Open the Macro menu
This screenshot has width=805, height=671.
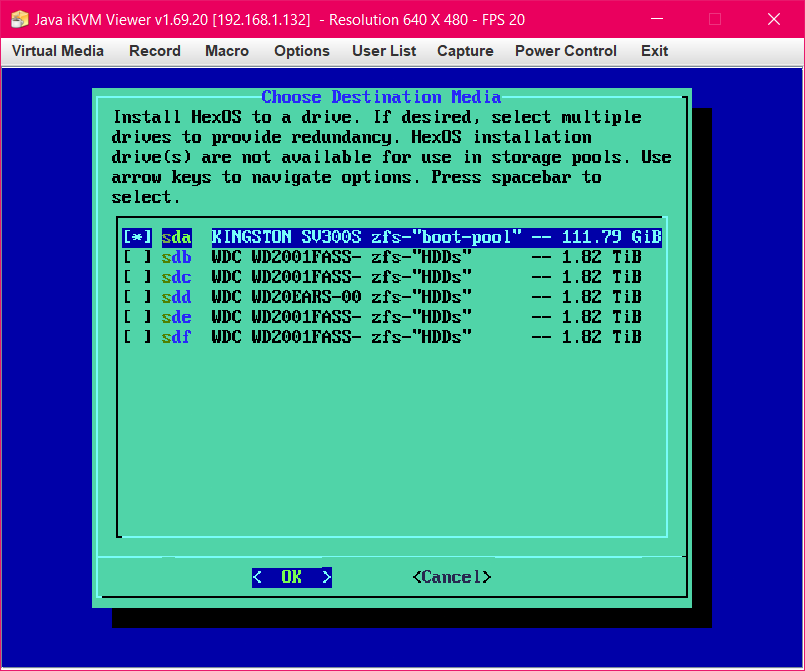227,51
